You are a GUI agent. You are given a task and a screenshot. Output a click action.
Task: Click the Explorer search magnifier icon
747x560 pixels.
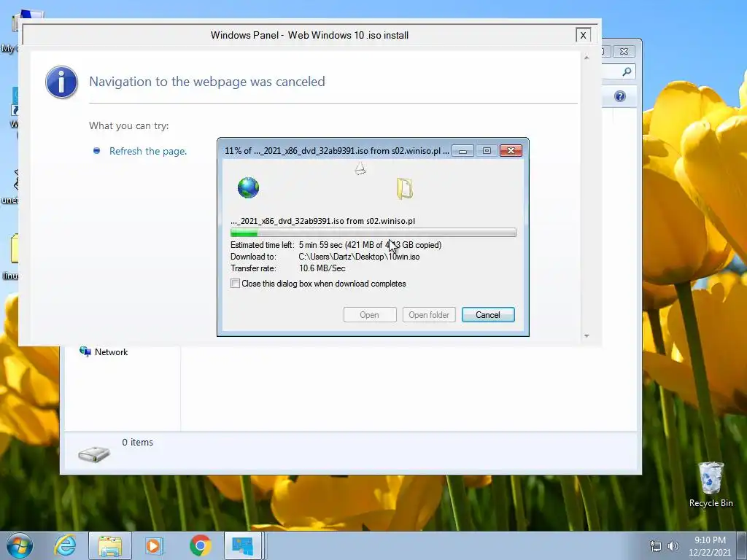click(627, 72)
